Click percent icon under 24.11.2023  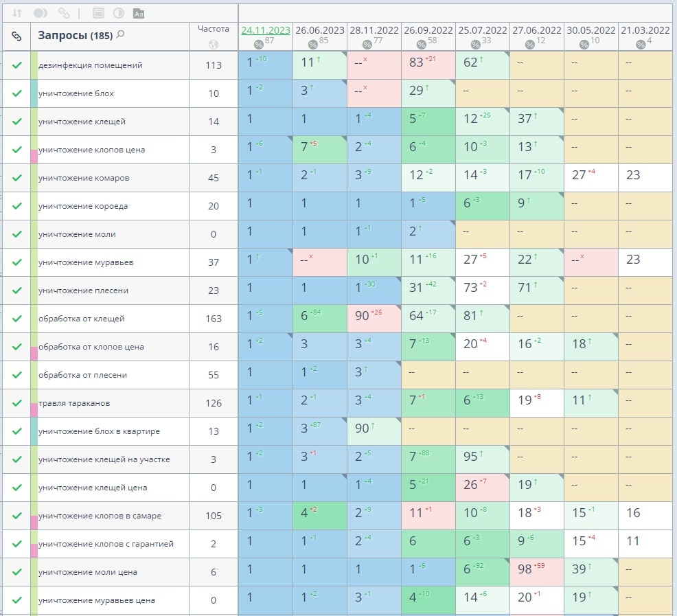(258, 45)
